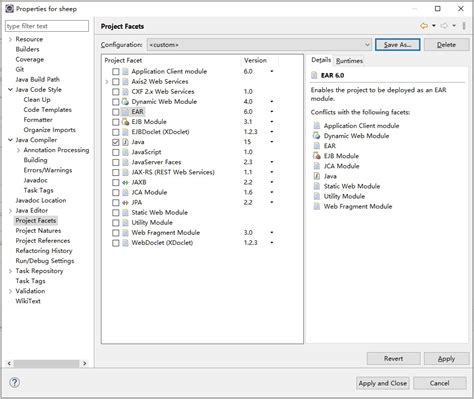
Task: Uncheck the Java facet checkbox
Action: click(116, 142)
